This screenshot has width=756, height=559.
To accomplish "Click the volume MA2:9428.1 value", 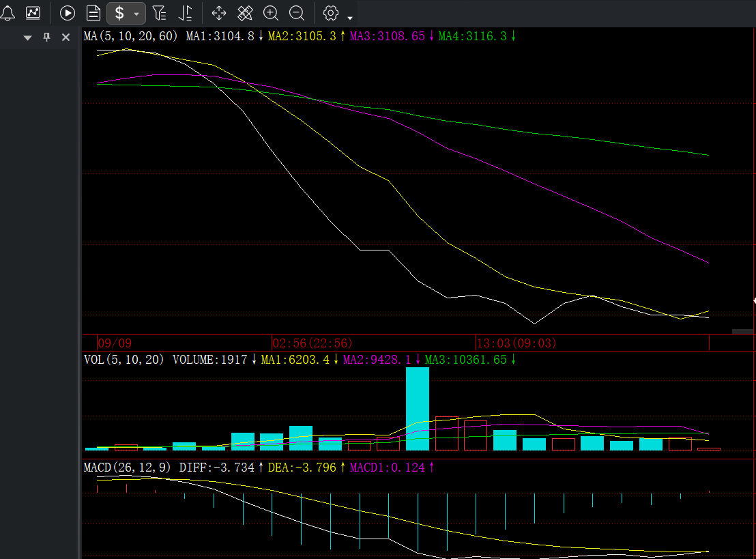I will click(377, 360).
